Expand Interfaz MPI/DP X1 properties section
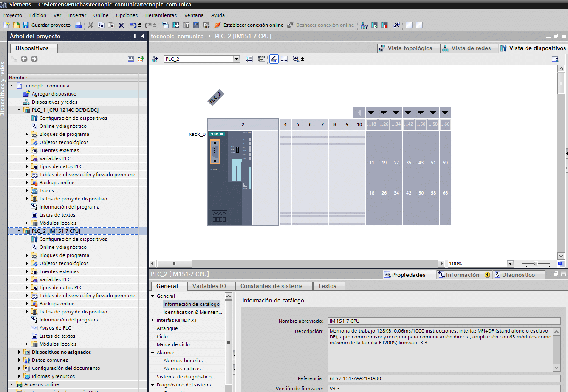 153,320
